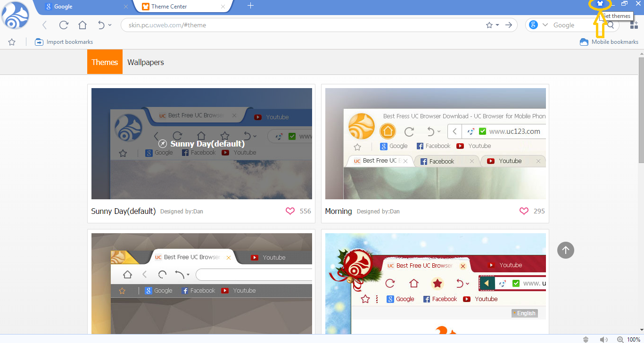The width and height of the screenshot is (644, 343).
Task: Like Morning theme with heart icon
Action: [x=524, y=211]
